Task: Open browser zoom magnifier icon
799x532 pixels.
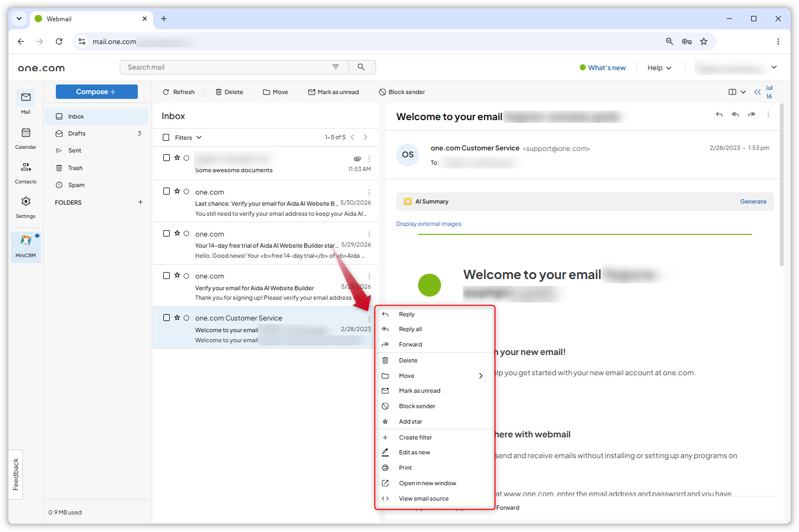Action: pos(670,41)
